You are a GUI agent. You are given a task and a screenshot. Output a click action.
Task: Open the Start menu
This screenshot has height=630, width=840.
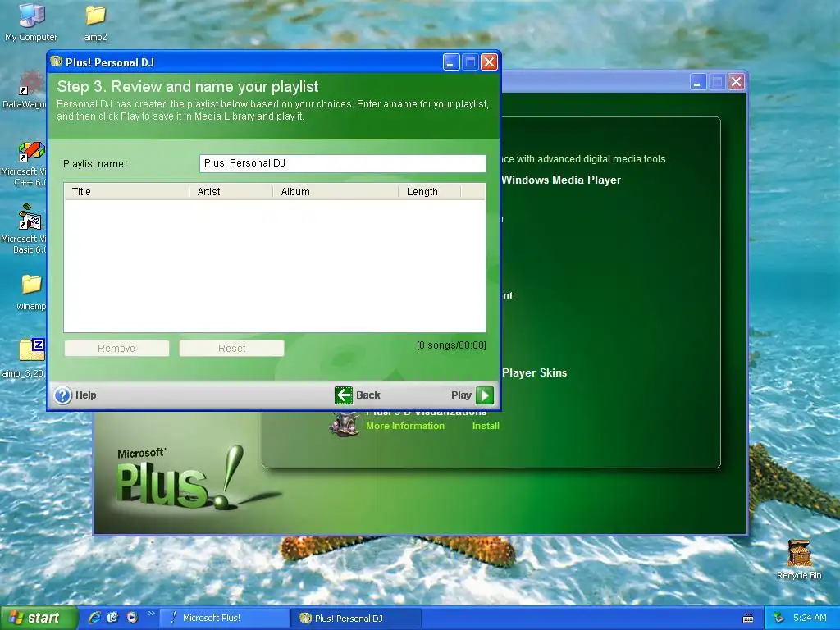tap(38, 618)
